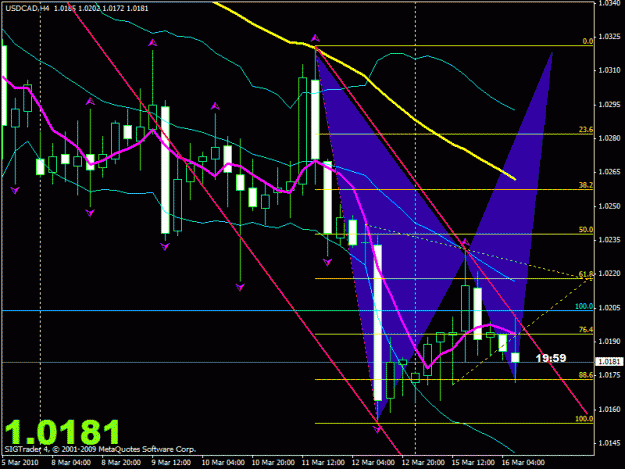Click the 1.0235 price axis label

(609, 240)
